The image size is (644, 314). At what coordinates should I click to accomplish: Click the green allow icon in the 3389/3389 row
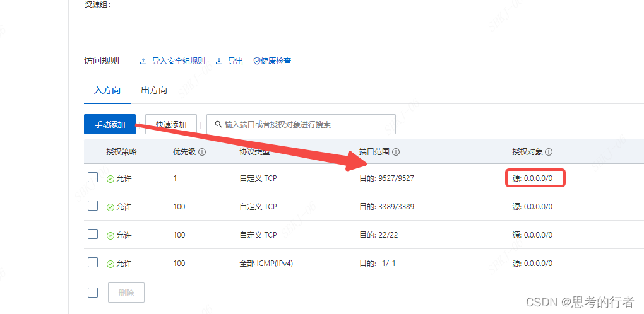point(110,207)
